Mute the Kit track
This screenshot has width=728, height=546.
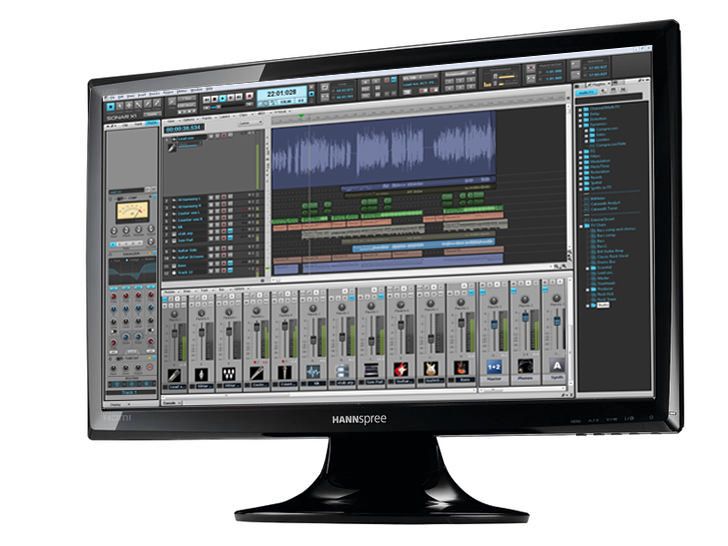coord(211,226)
